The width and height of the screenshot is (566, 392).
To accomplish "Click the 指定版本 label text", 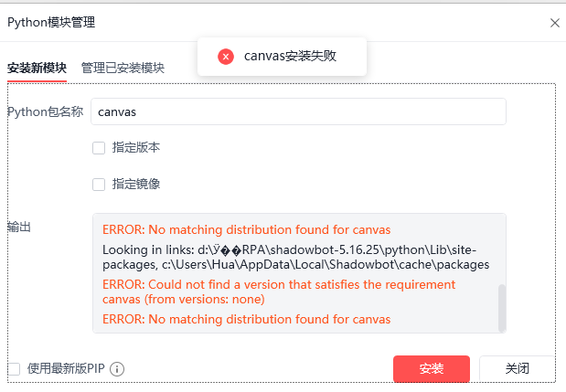I will tap(135, 147).
